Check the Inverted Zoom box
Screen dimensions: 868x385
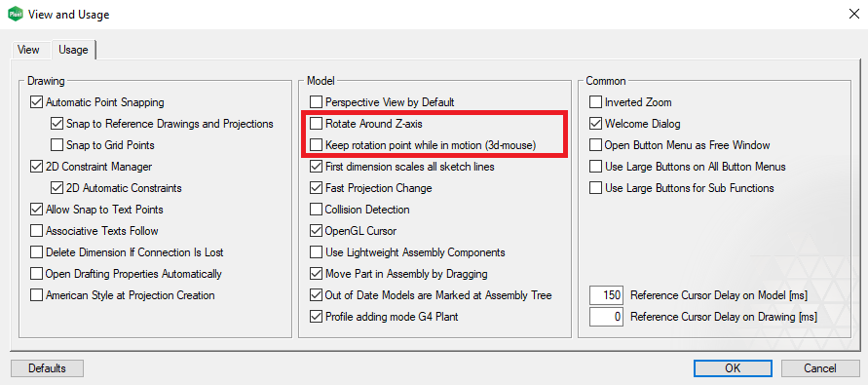tap(595, 102)
